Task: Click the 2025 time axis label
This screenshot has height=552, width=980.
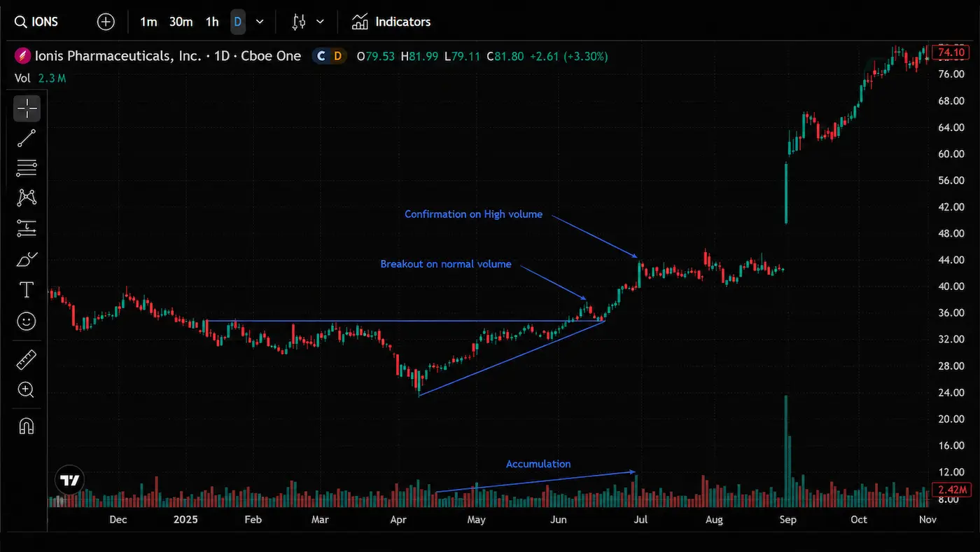Action: pyautogui.click(x=185, y=520)
